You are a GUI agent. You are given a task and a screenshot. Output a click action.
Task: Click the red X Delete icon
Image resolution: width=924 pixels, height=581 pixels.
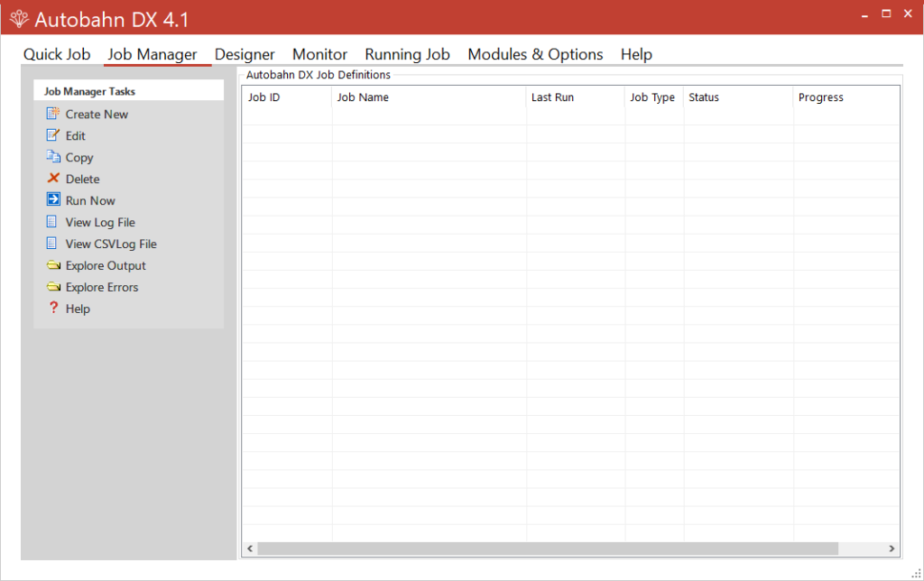[53, 179]
